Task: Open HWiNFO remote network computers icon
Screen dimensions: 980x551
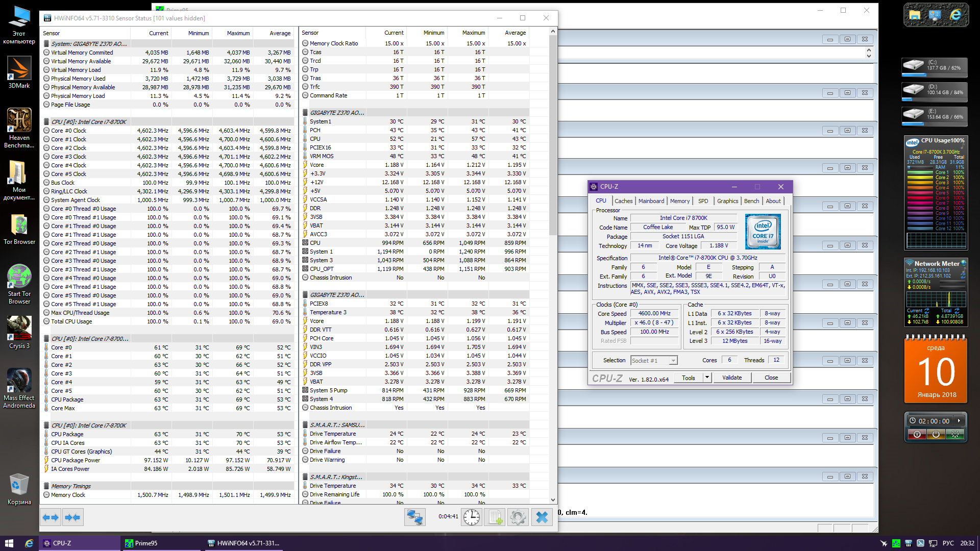Action: (414, 517)
